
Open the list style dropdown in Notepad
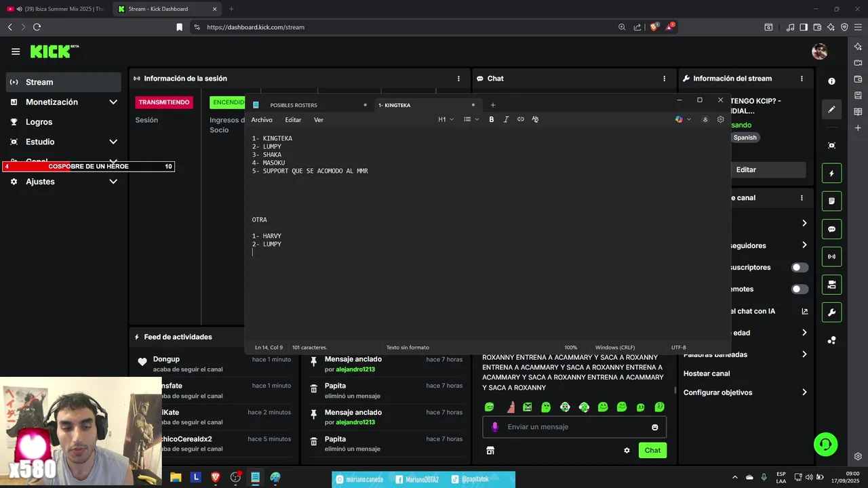point(471,119)
